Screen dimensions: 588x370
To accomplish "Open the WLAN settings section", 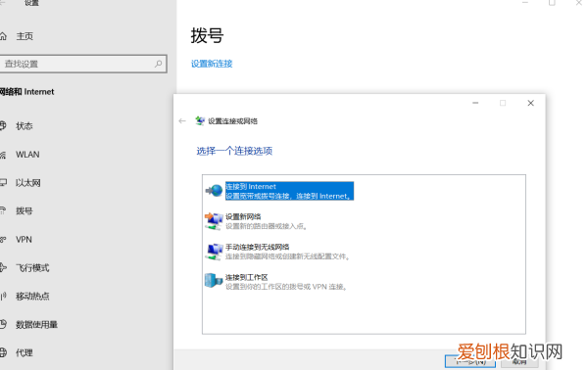I will (27, 155).
